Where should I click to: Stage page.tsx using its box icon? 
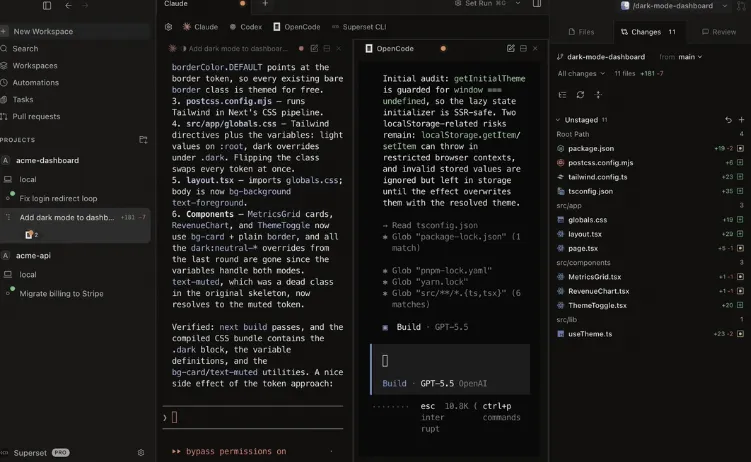740,248
